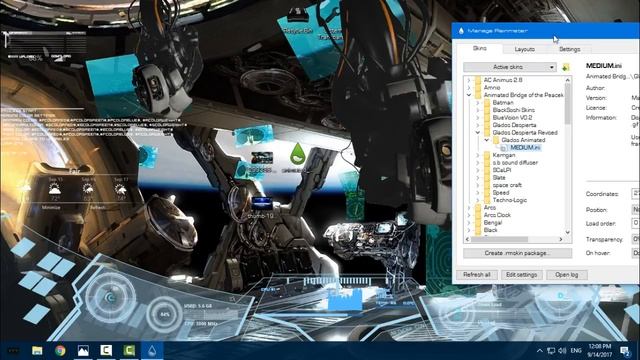Image resolution: width=640 pixels, height=360 pixels.
Task: Open File Explorer from the taskbar
Action: pyautogui.click(x=37, y=351)
